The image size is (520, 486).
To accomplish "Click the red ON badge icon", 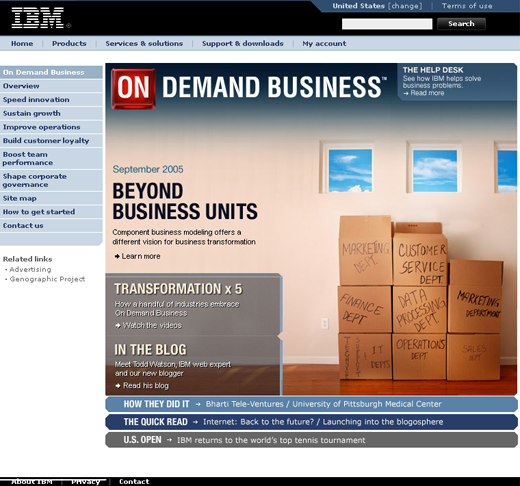I will coord(133,89).
